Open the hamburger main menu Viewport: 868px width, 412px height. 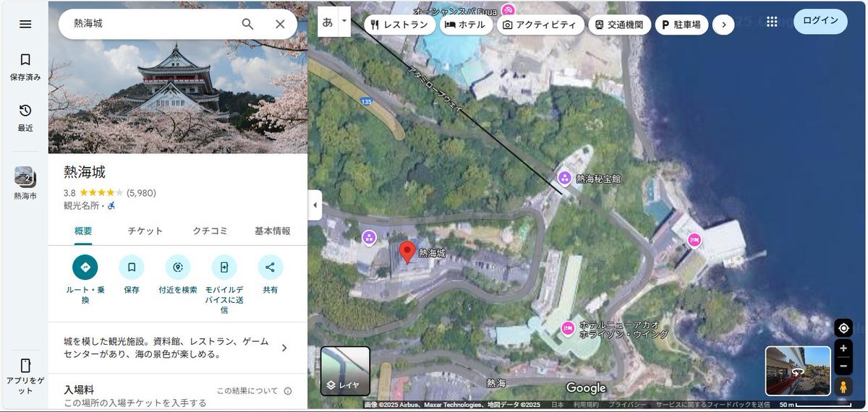tap(25, 24)
